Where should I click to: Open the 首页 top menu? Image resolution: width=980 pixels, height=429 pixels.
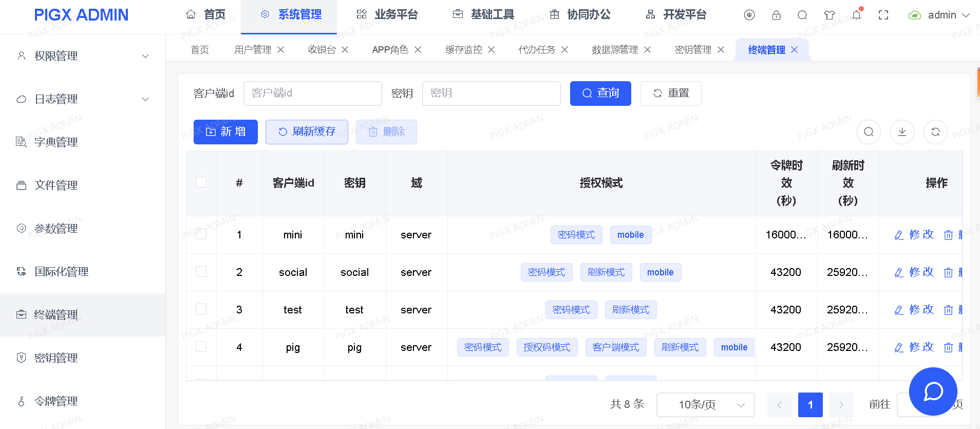[205, 15]
